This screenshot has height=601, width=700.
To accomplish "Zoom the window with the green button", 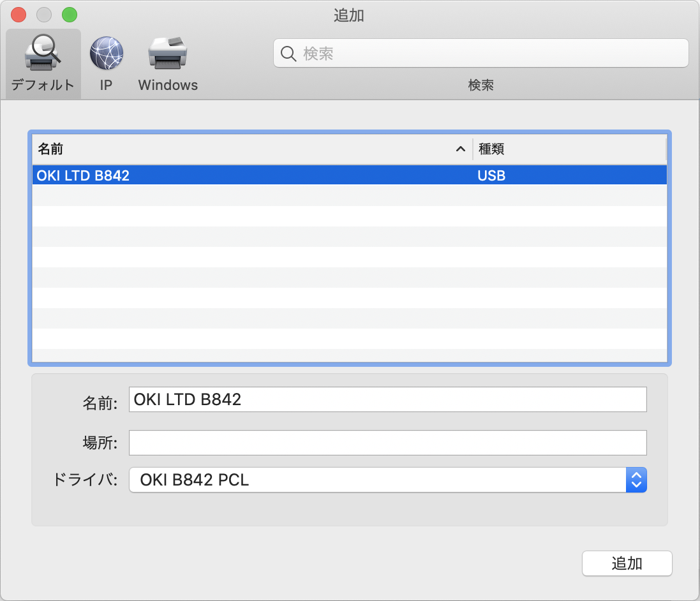I will (69, 15).
